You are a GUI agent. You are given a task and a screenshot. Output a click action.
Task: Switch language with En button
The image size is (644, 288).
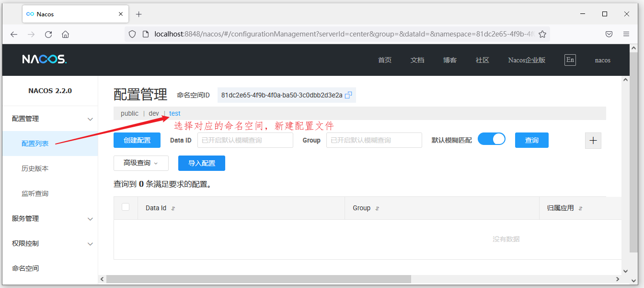pos(570,60)
